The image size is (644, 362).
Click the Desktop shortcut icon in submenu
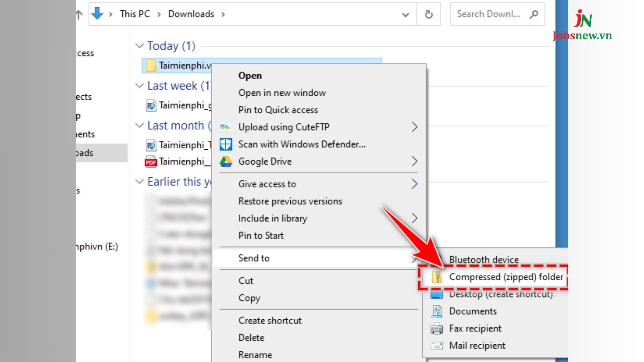point(437,295)
